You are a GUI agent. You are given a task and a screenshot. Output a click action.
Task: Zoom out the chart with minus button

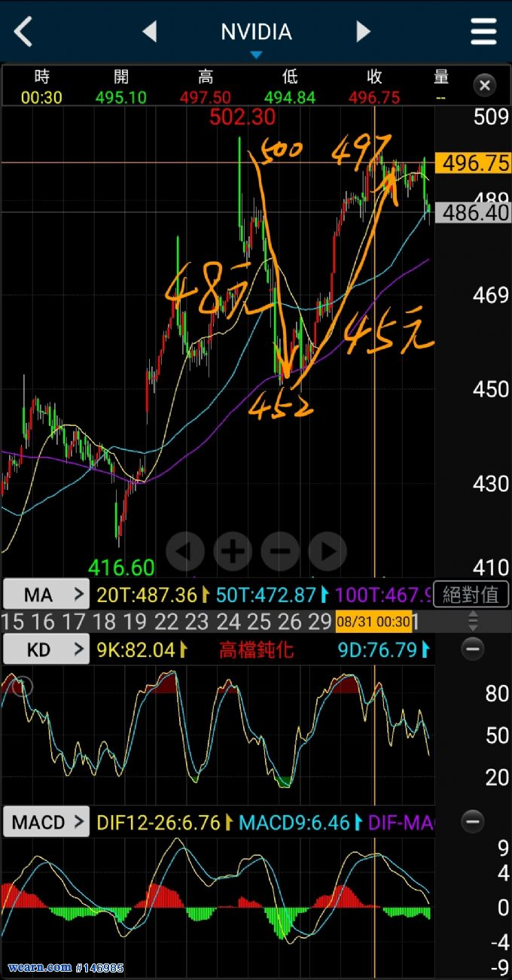click(280, 552)
